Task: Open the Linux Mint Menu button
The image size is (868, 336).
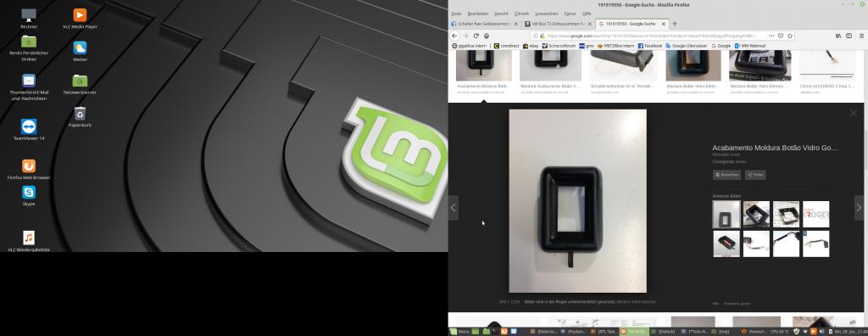Action: click(x=459, y=332)
